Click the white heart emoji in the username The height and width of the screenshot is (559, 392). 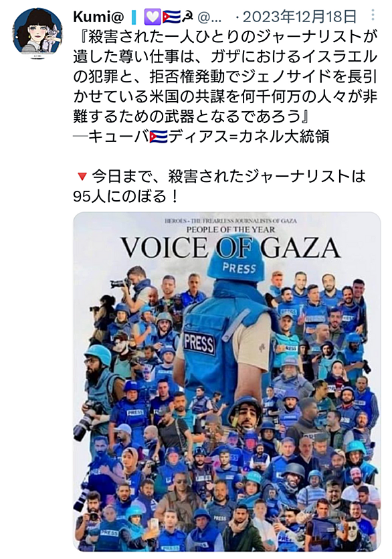pos(153,17)
